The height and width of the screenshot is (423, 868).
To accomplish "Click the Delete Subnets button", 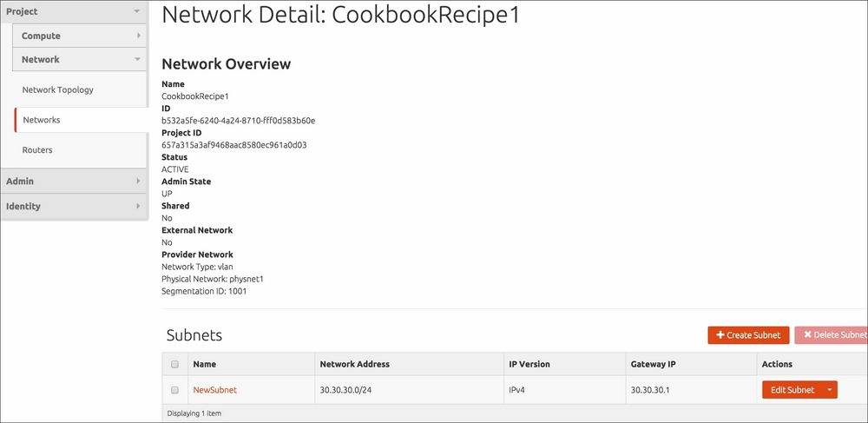I will [831, 335].
